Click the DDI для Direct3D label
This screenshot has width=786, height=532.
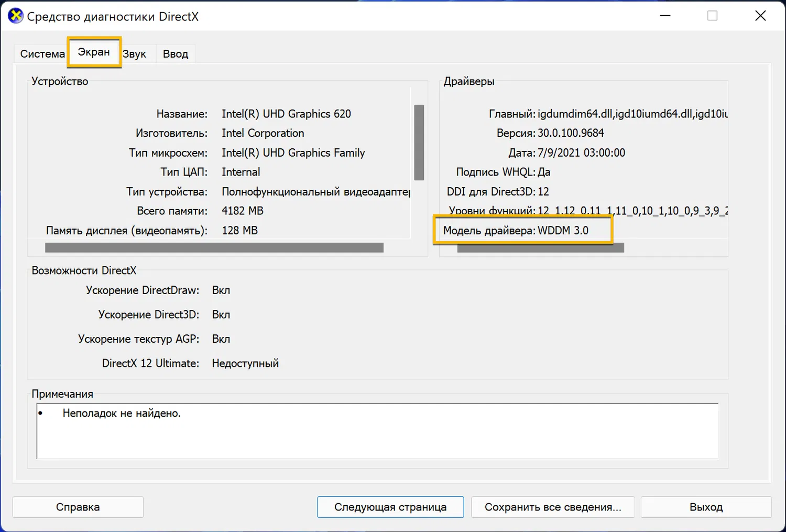pos(491,191)
